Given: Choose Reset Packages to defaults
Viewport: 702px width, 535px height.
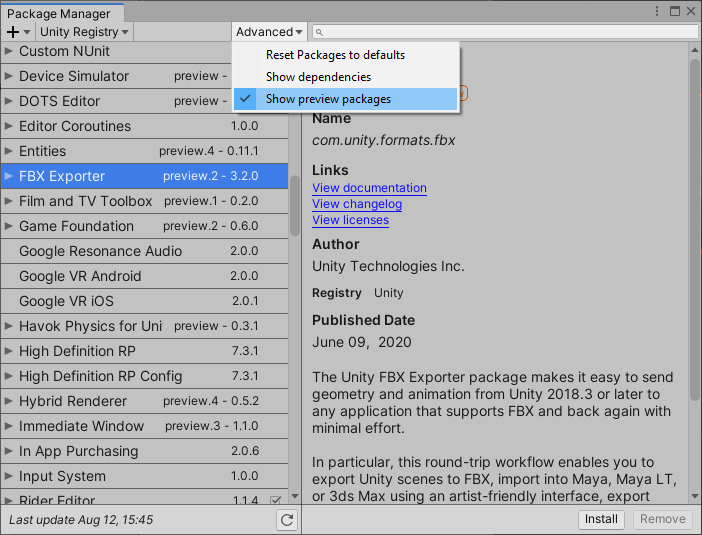Looking at the screenshot, I should click(x=335, y=55).
